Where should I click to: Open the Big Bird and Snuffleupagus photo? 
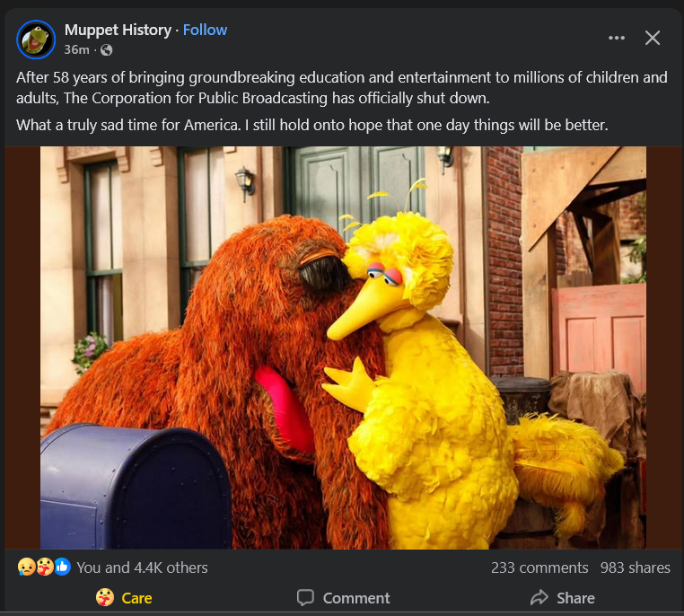[342, 347]
